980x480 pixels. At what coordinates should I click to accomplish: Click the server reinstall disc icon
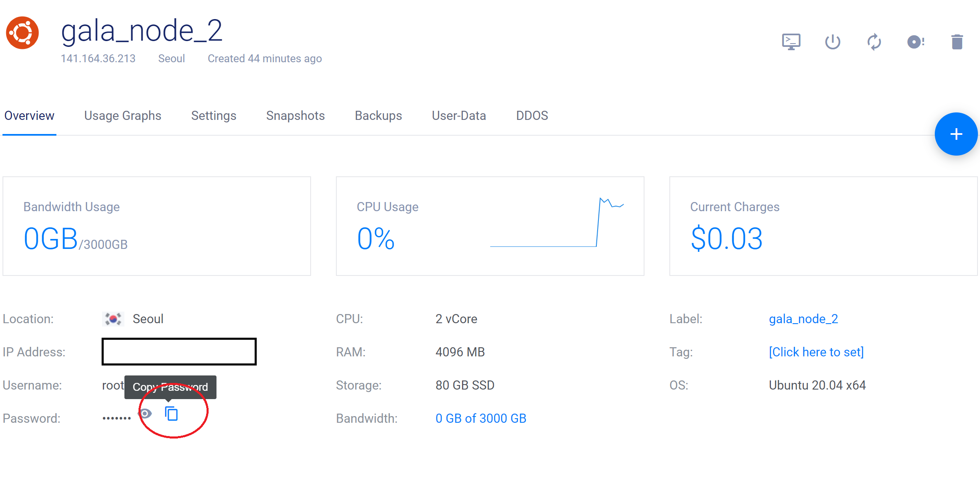tap(915, 42)
